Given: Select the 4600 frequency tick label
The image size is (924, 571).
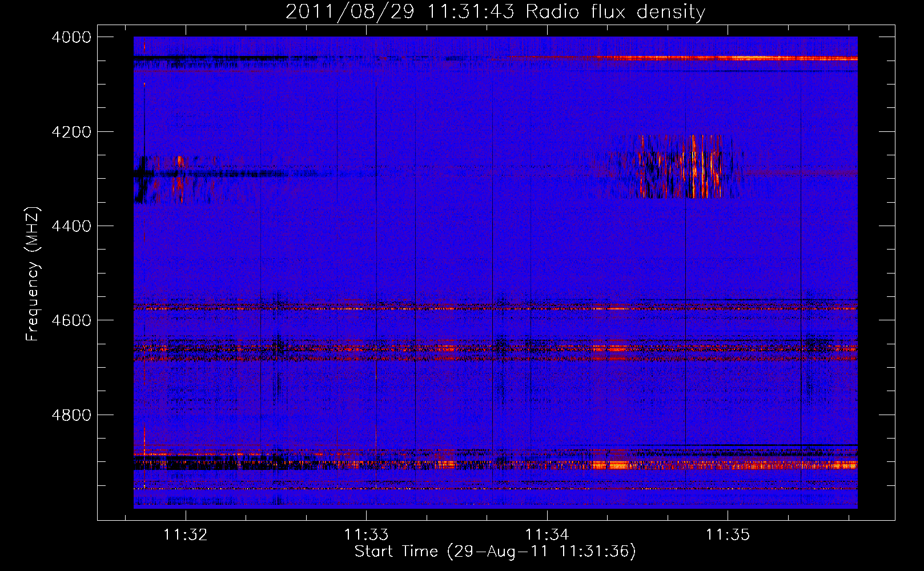Looking at the screenshot, I should tap(71, 320).
